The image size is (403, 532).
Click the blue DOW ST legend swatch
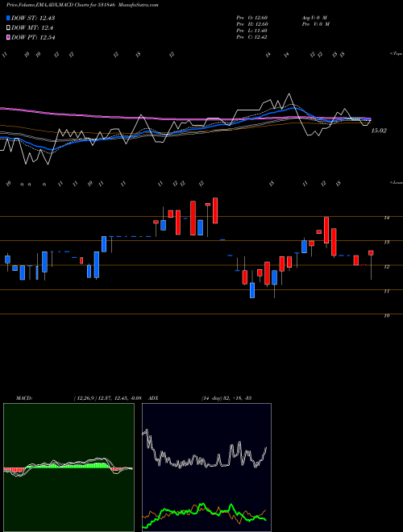8,18
